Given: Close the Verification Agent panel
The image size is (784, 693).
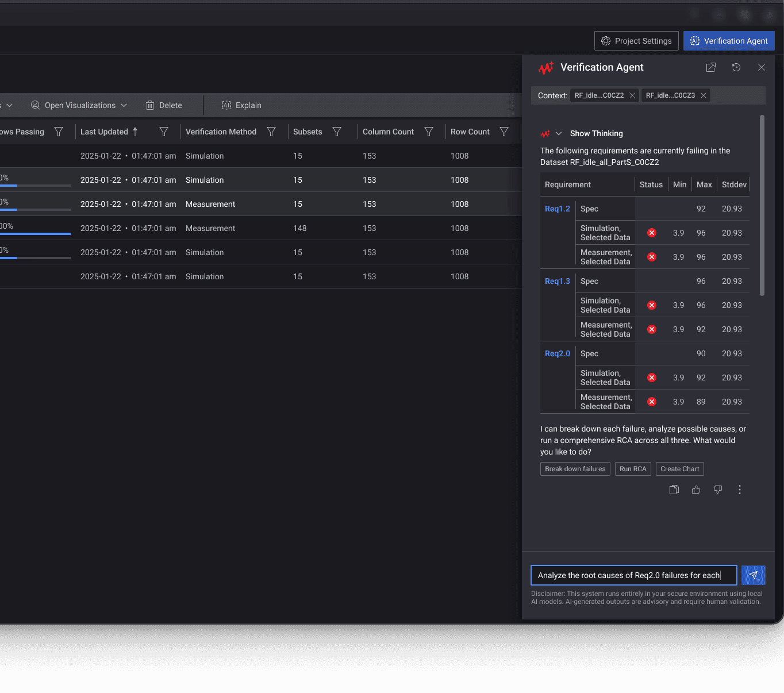Looking at the screenshot, I should 762,67.
